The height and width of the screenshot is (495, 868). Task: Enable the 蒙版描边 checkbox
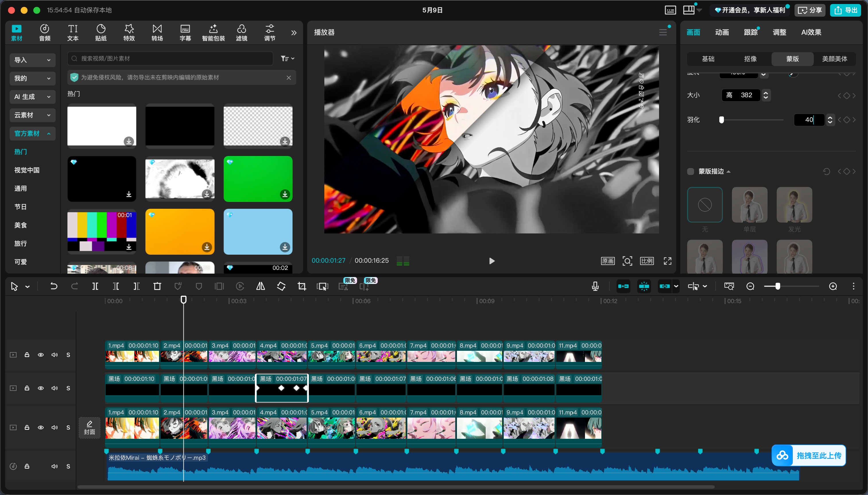pos(691,171)
